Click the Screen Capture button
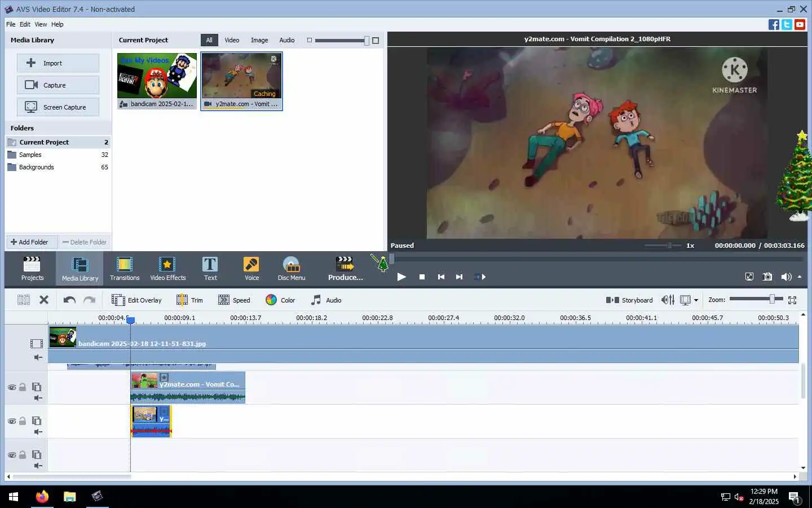 click(x=58, y=107)
